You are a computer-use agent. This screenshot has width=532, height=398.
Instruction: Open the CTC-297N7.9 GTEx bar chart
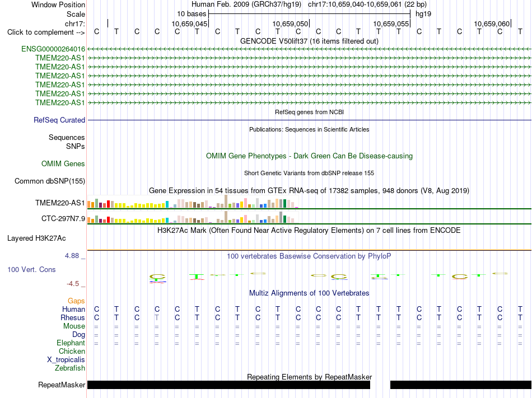pos(193,217)
